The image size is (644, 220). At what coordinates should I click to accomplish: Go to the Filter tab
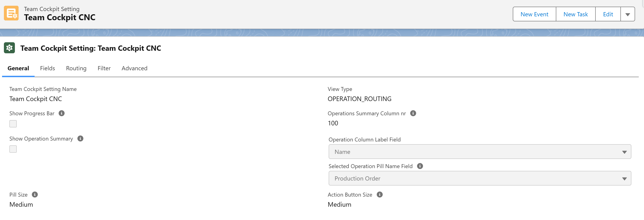click(104, 68)
